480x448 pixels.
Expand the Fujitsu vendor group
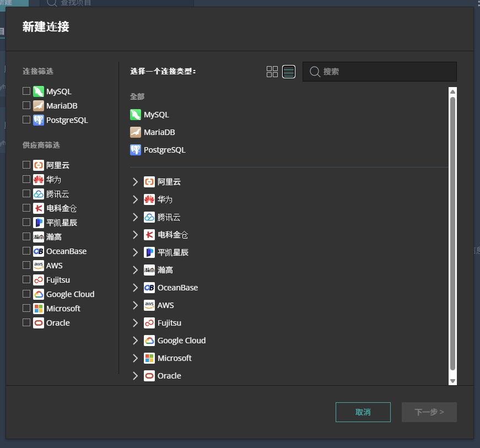tap(135, 322)
